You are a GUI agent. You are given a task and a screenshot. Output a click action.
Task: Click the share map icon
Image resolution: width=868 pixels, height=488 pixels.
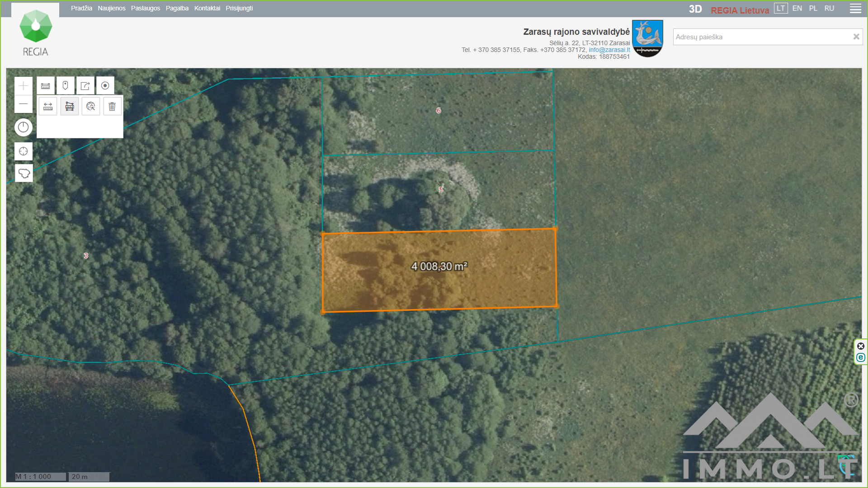tap(85, 86)
